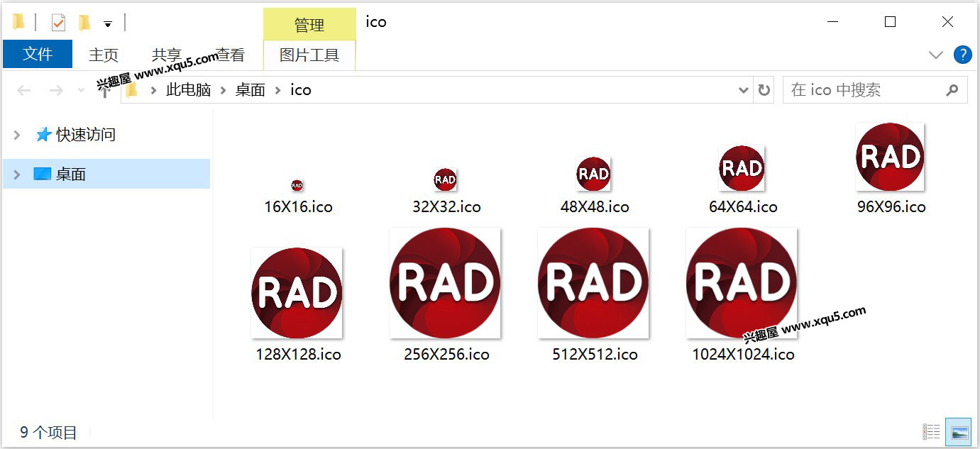Switch to large icons view layout
The height and width of the screenshot is (449, 980).
[x=959, y=431]
